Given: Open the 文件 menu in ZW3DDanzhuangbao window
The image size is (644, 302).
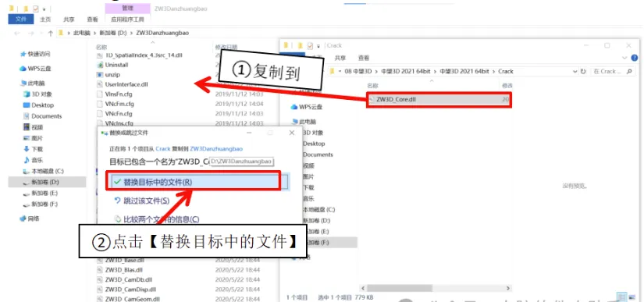Looking at the screenshot, I should [20, 20].
